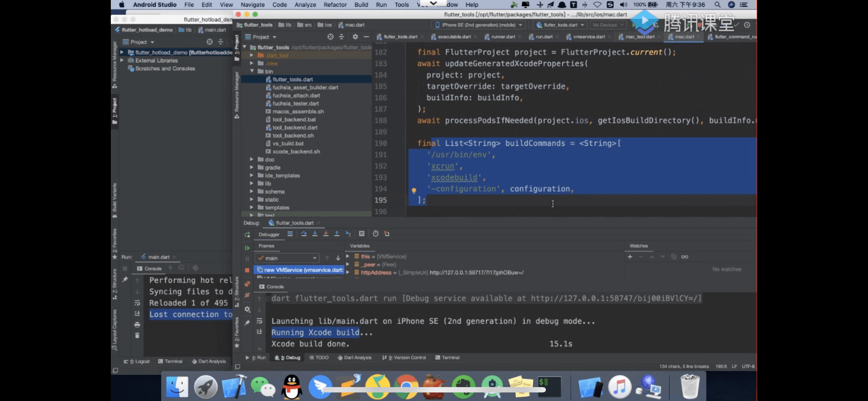Expand the lib folder in flutter_tools
868x401 pixels.
252,184
